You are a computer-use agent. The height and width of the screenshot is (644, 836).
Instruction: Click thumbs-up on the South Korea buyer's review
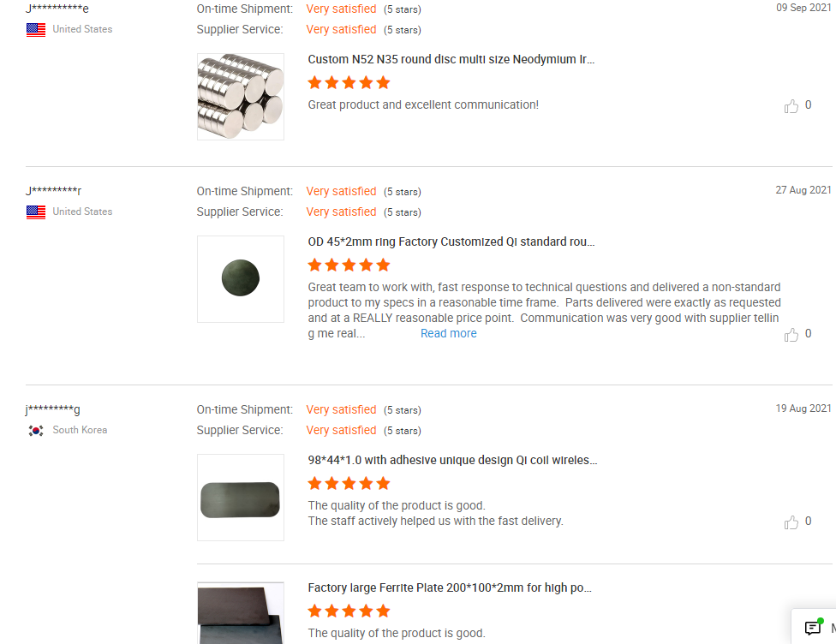(x=791, y=522)
